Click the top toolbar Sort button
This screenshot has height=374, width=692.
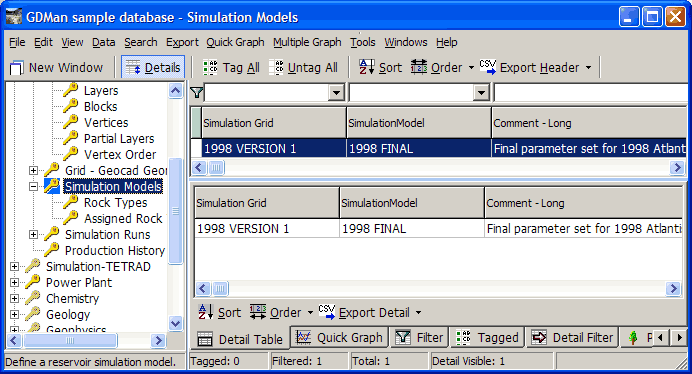pyautogui.click(x=380, y=68)
